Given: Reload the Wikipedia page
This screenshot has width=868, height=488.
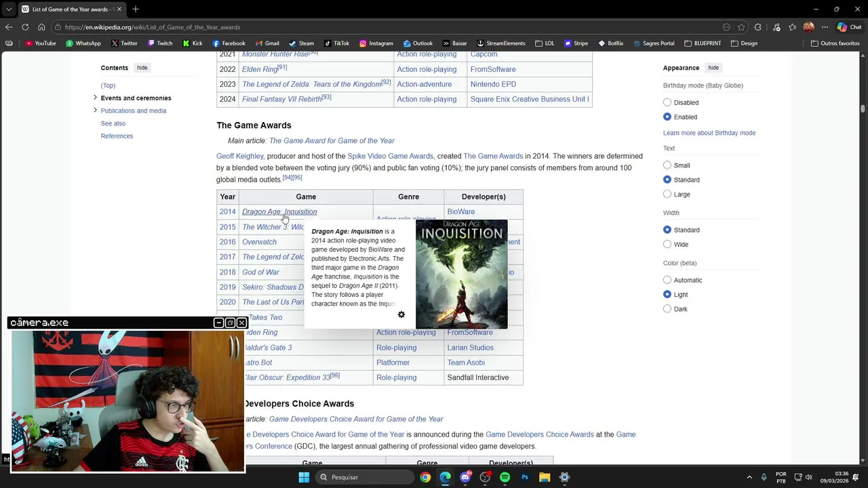Looking at the screenshot, I should click(25, 27).
